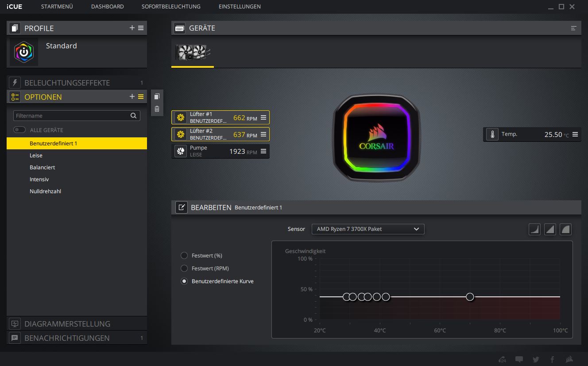Screen dimensions: 588x366
Task: Open Lüfter #2 options menu
Action: click(x=263, y=134)
